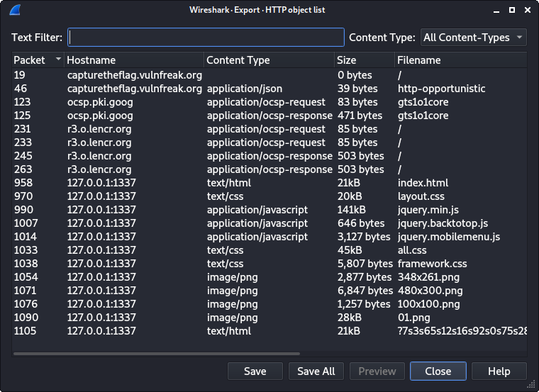The image size is (539, 392).
Task: Select the http-opportunistic filename
Action: [x=441, y=89]
